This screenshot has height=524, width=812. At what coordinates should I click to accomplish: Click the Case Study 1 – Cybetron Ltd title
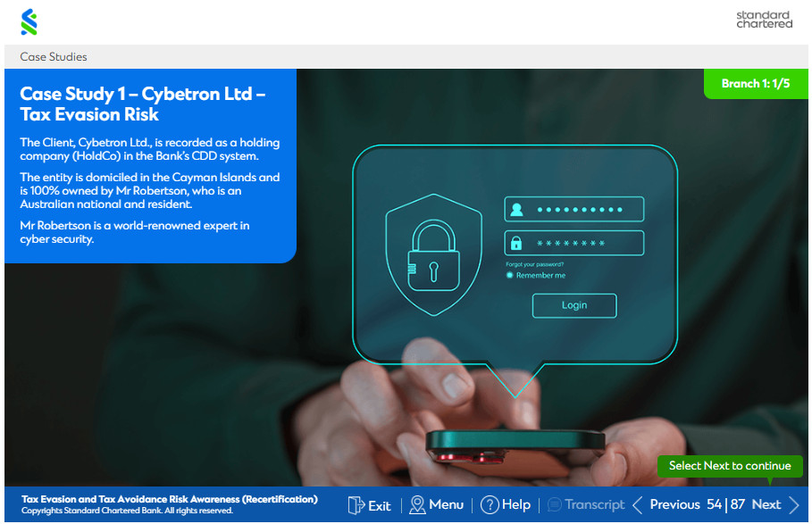(142, 104)
